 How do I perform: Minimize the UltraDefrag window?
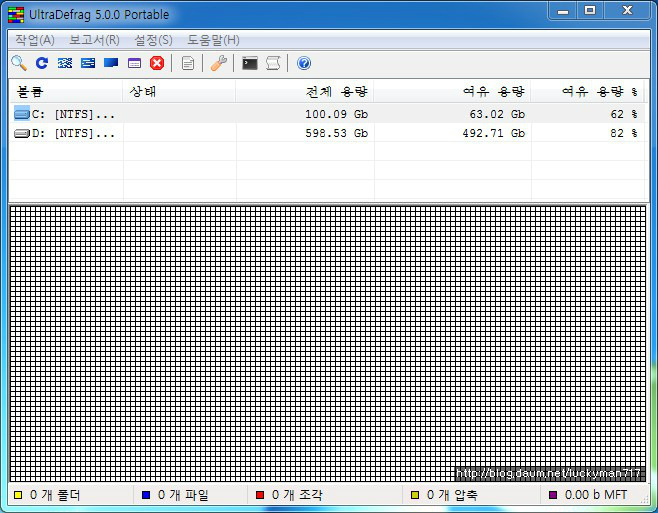coord(563,11)
